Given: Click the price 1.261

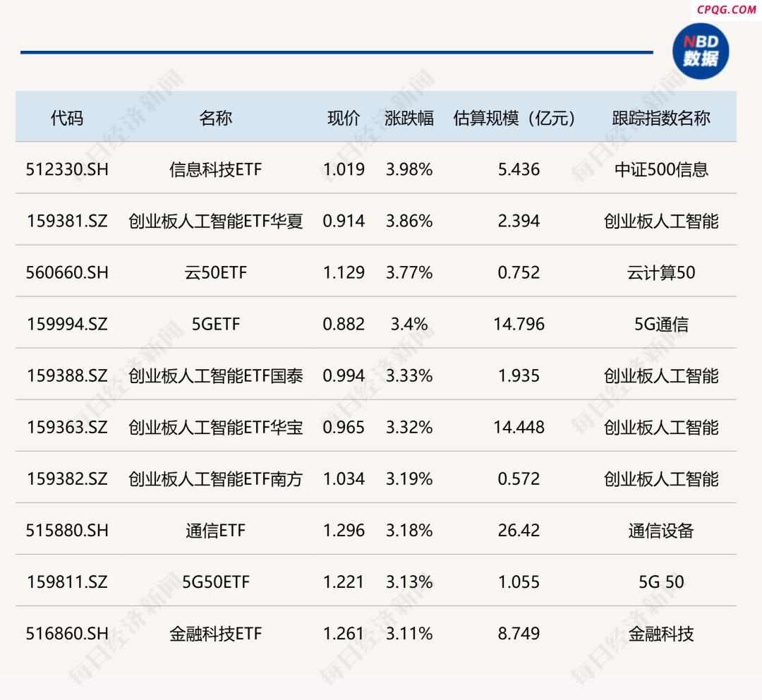Looking at the screenshot, I should pyautogui.click(x=344, y=634).
